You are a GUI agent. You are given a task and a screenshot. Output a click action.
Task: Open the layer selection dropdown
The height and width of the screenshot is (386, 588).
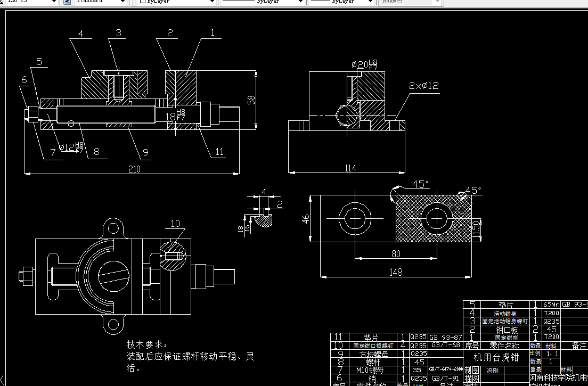53,2
